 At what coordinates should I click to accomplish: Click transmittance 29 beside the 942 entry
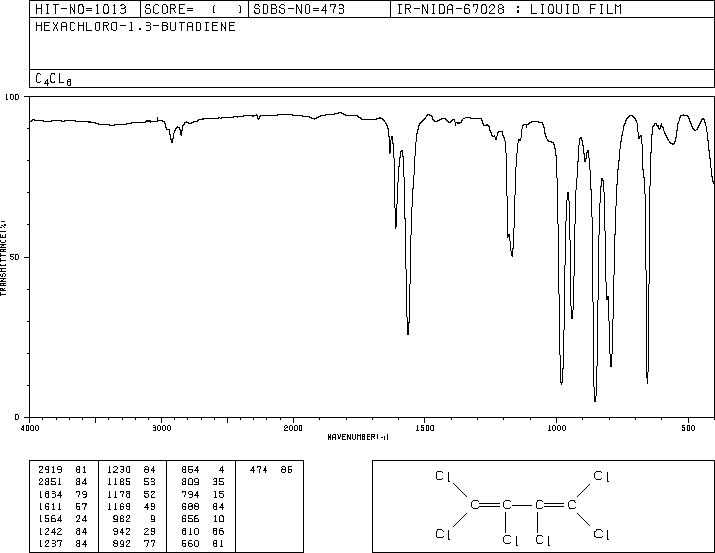(x=150, y=531)
